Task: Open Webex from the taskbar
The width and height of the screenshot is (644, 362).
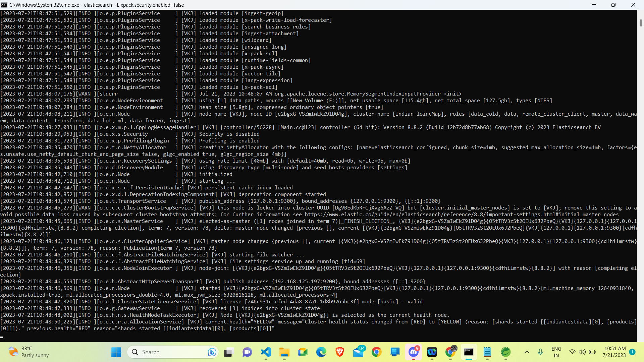Action: [x=432, y=352]
